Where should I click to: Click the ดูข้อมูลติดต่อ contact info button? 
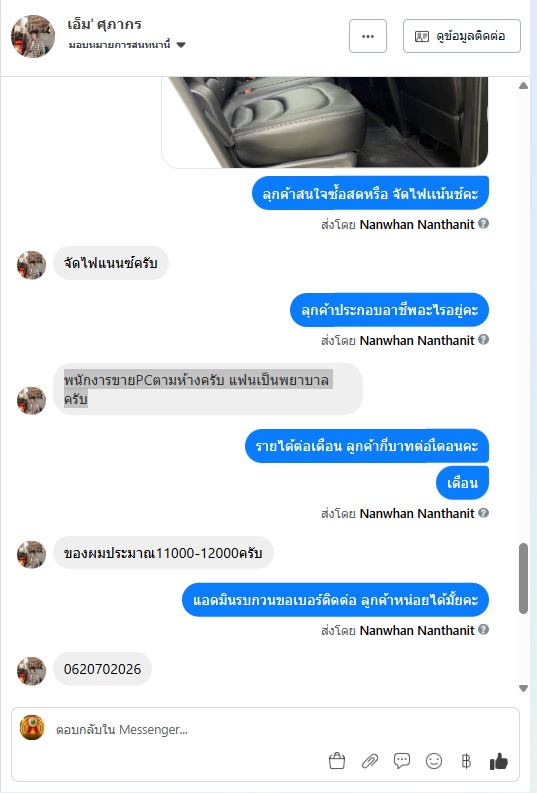(x=462, y=36)
